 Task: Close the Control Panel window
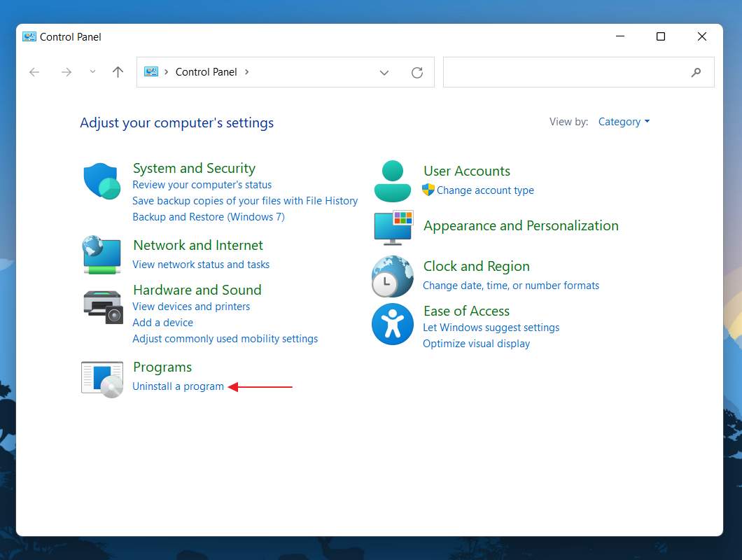click(702, 36)
